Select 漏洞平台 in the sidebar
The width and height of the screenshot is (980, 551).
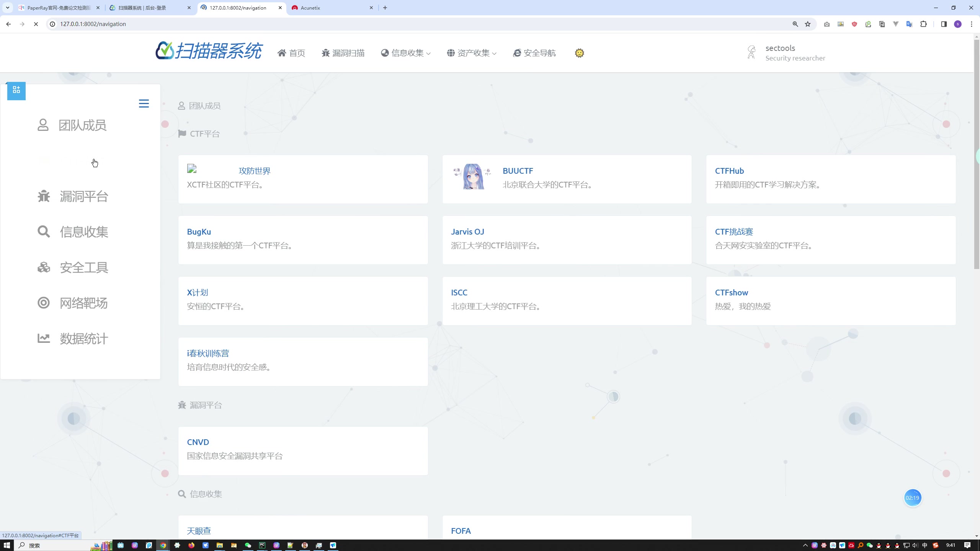click(x=73, y=196)
